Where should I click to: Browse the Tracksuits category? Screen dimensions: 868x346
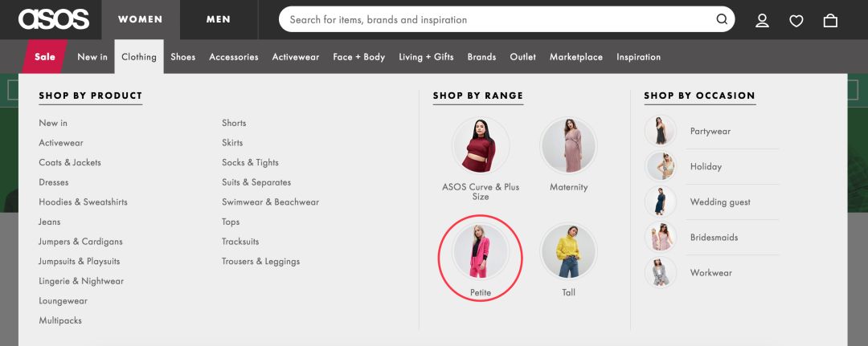(240, 242)
